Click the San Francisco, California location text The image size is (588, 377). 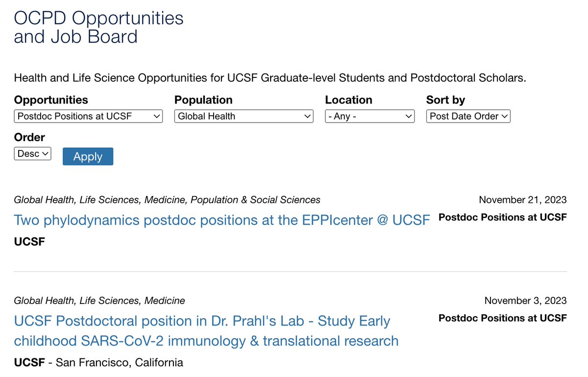[120, 363]
